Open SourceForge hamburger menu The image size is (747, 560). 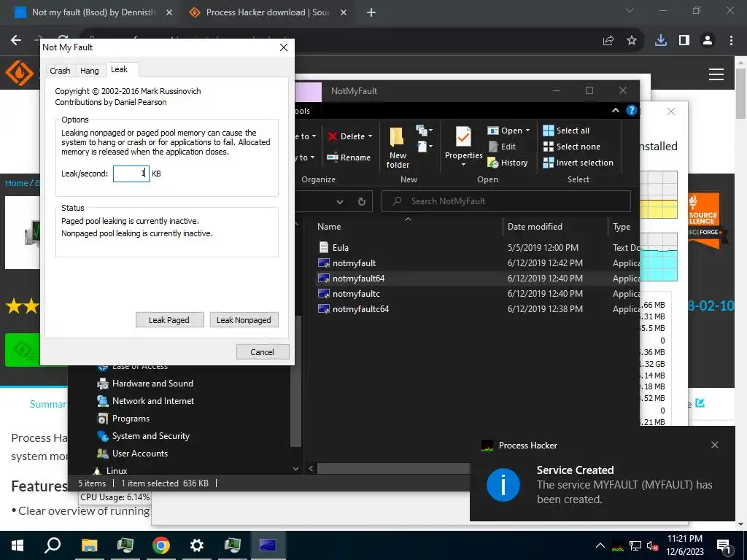(716, 74)
